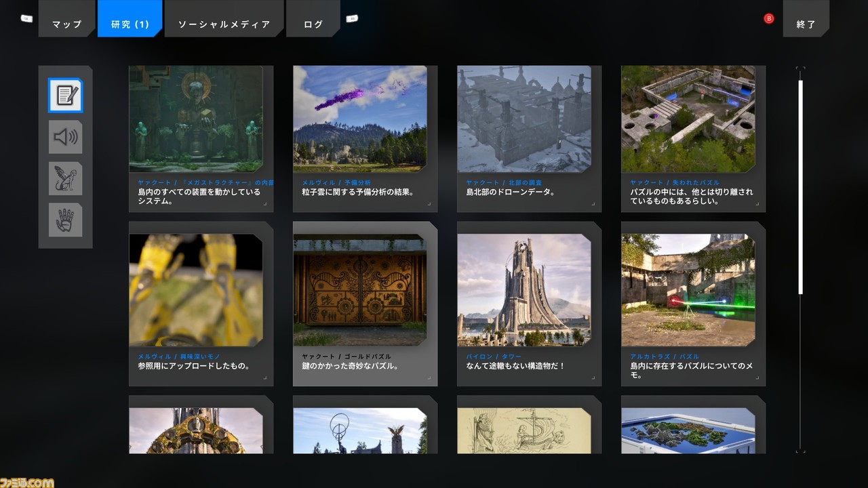Select the audio speaker filter icon

tap(66, 137)
